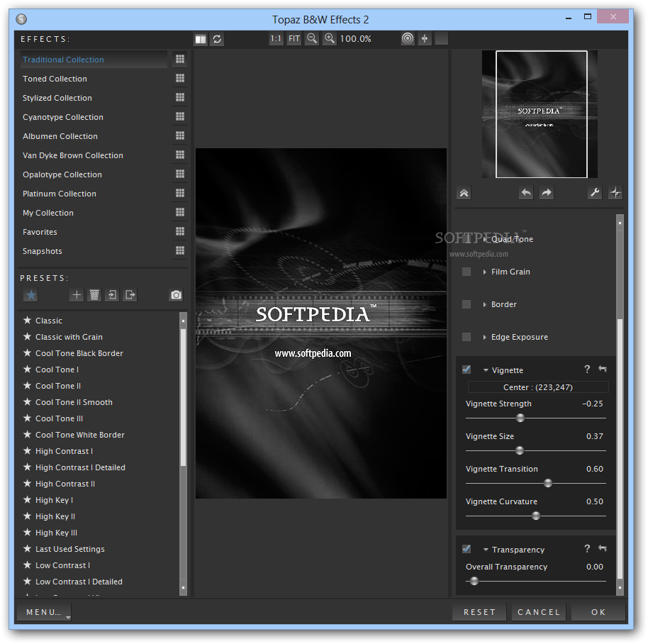Uncheck the Vignette checkbox

click(x=467, y=370)
